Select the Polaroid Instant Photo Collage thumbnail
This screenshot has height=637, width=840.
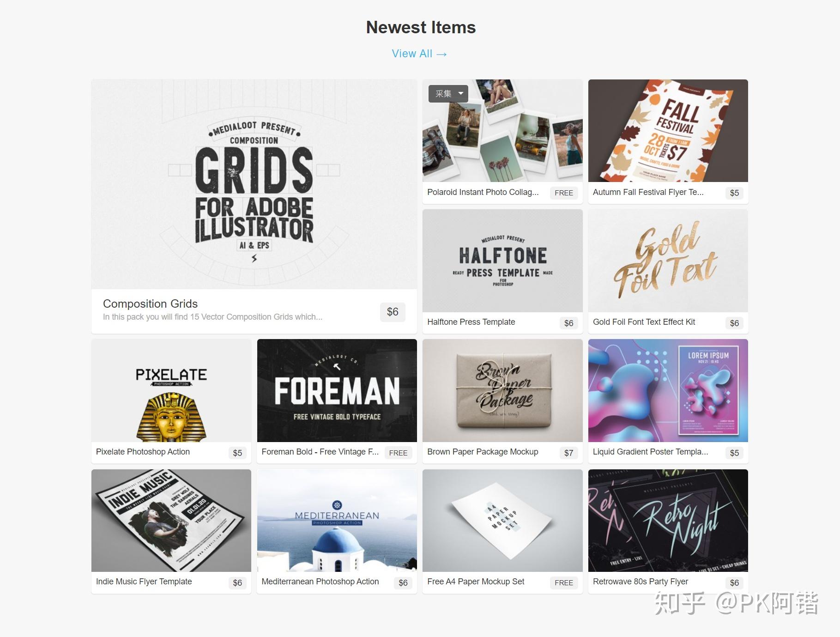pyautogui.click(x=502, y=131)
